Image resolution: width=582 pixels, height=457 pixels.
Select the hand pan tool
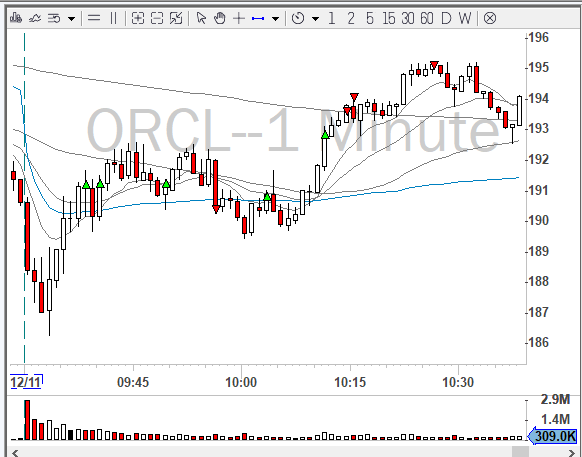(220, 18)
